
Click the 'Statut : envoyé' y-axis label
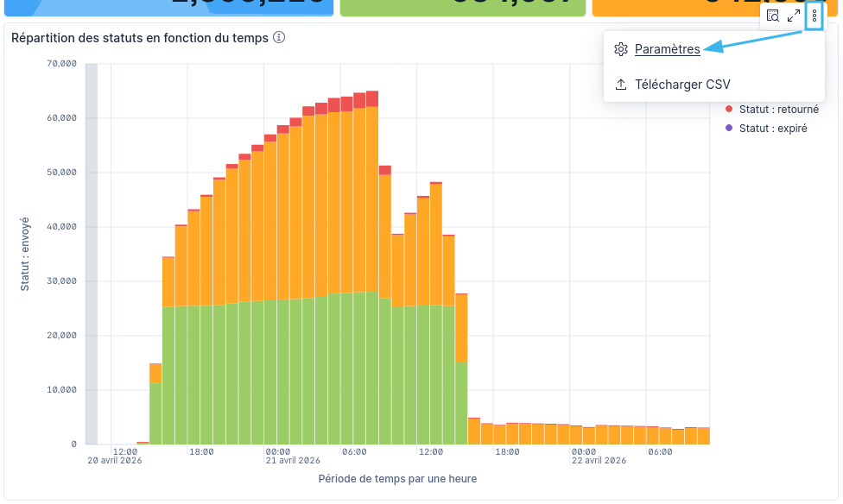tap(25, 254)
